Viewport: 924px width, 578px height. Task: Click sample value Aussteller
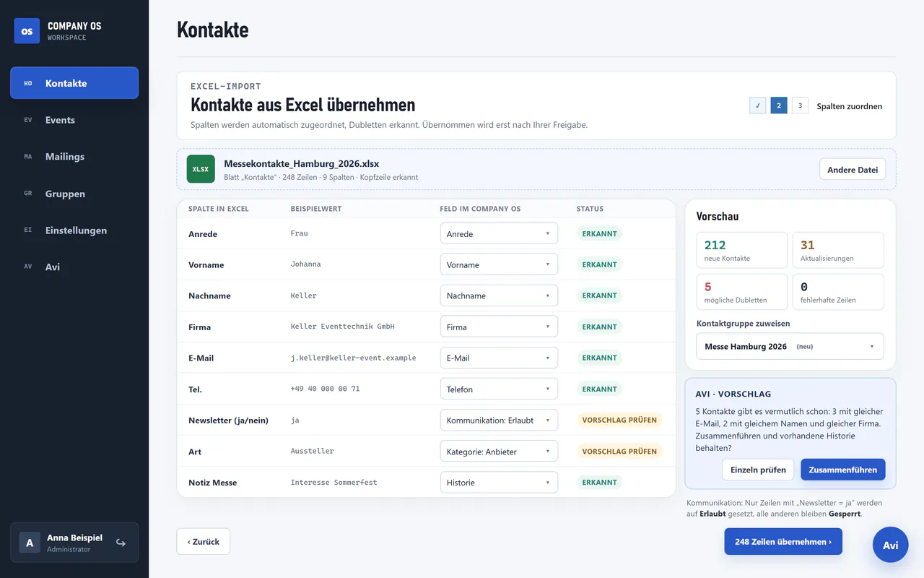[x=312, y=451]
